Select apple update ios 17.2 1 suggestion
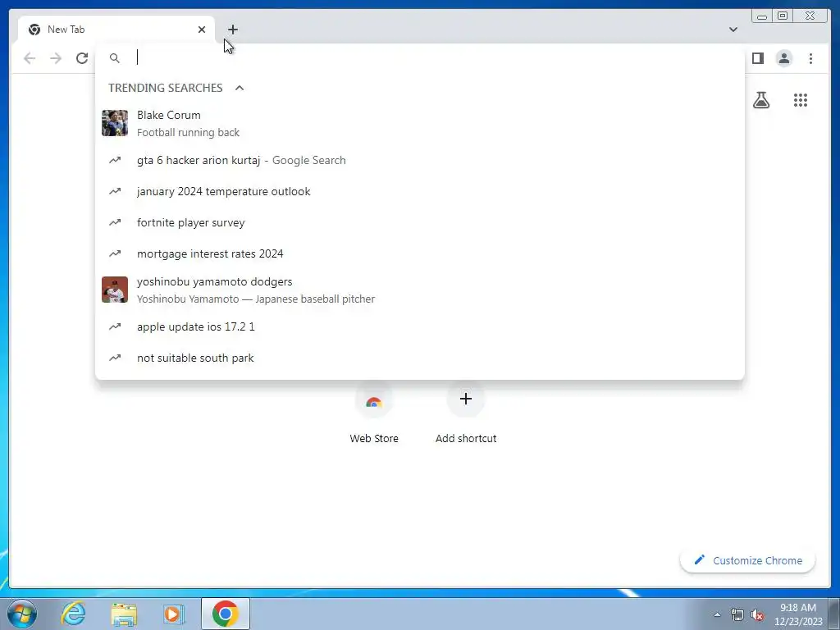The image size is (840, 630). [x=419, y=326]
